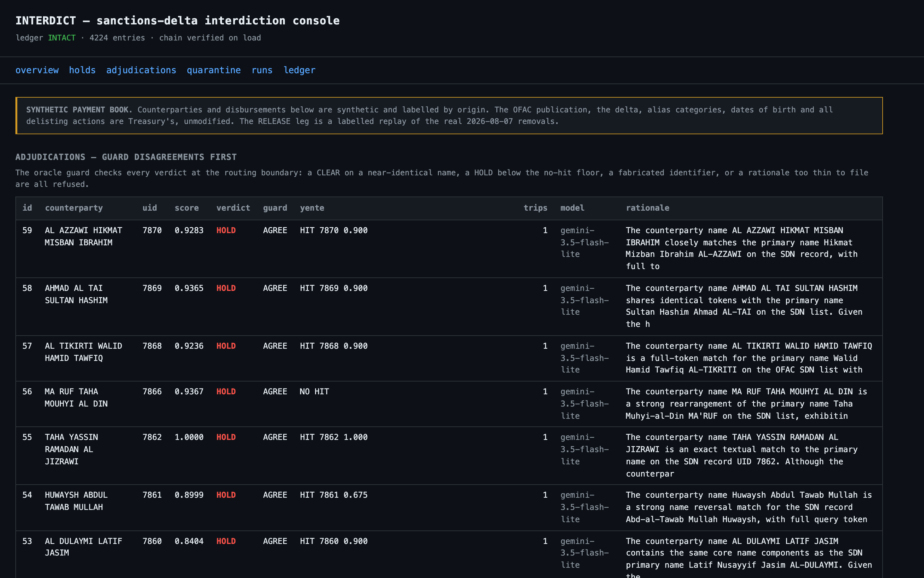Click the INTACT ledger status text
The width and height of the screenshot is (924, 578).
(x=62, y=38)
